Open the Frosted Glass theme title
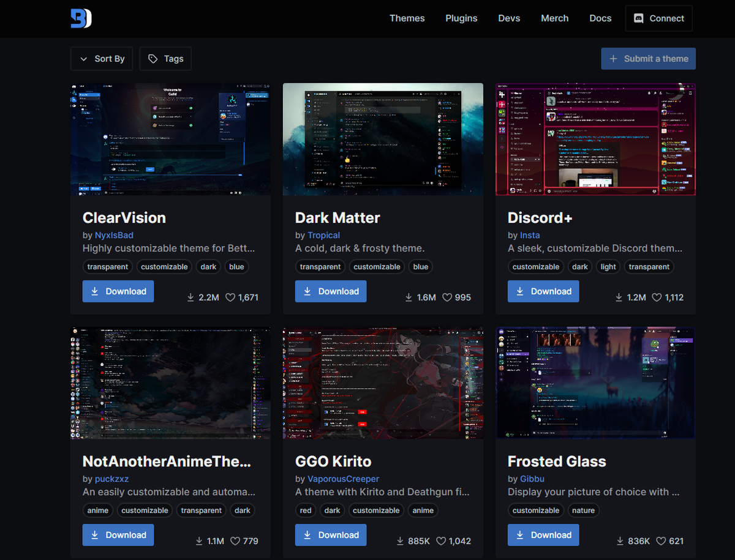735x560 pixels. pos(557,461)
